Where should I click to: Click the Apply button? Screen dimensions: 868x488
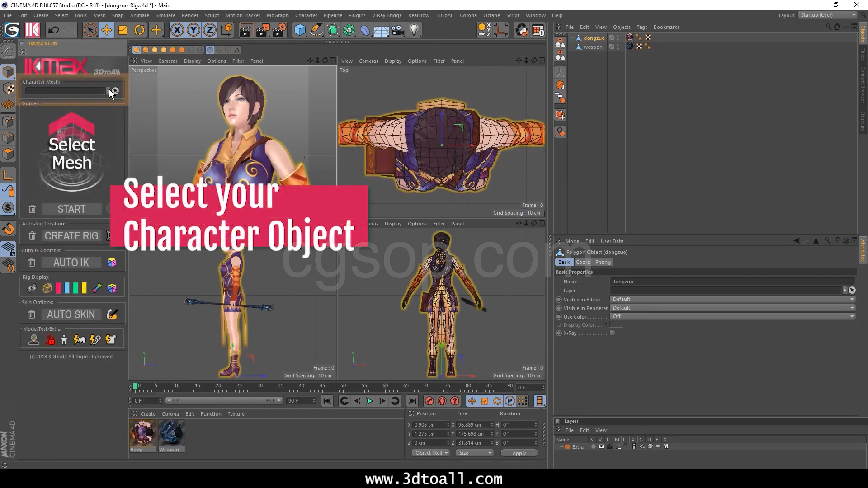(519, 453)
